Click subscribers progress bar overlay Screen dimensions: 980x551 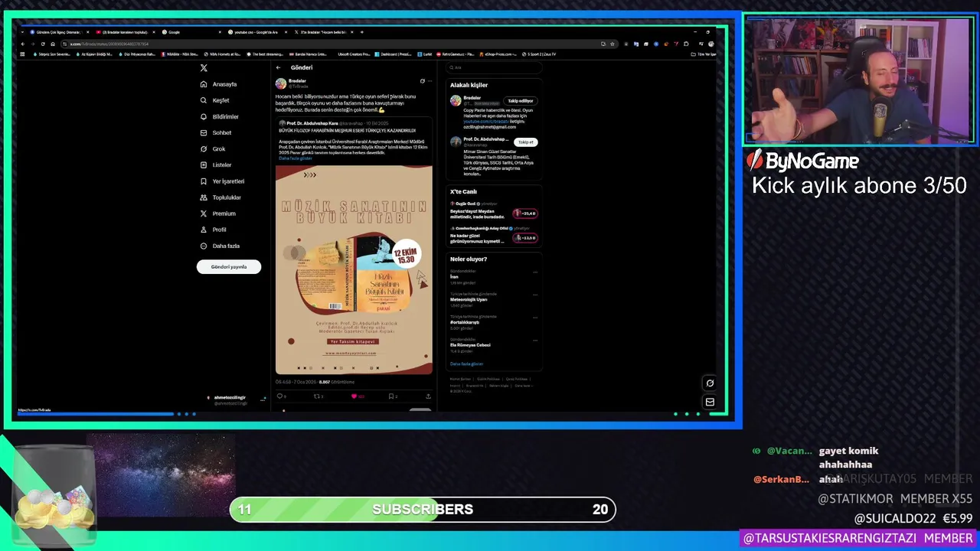tap(423, 510)
